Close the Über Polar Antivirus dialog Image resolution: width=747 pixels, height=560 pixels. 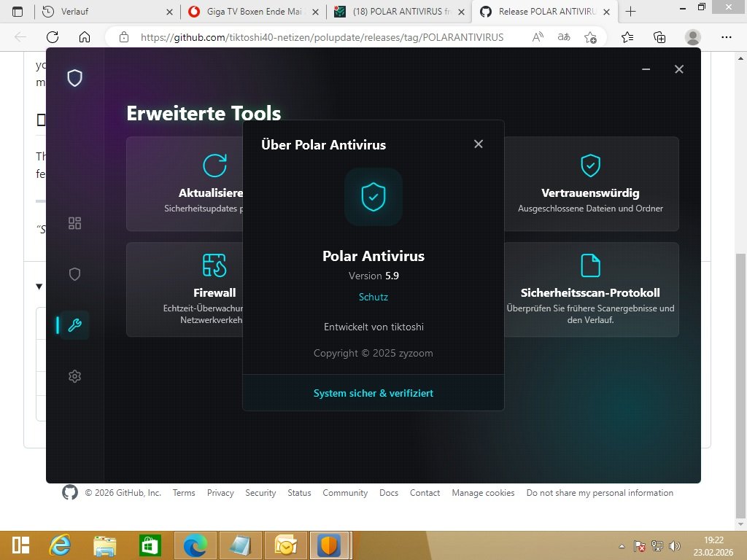479,144
